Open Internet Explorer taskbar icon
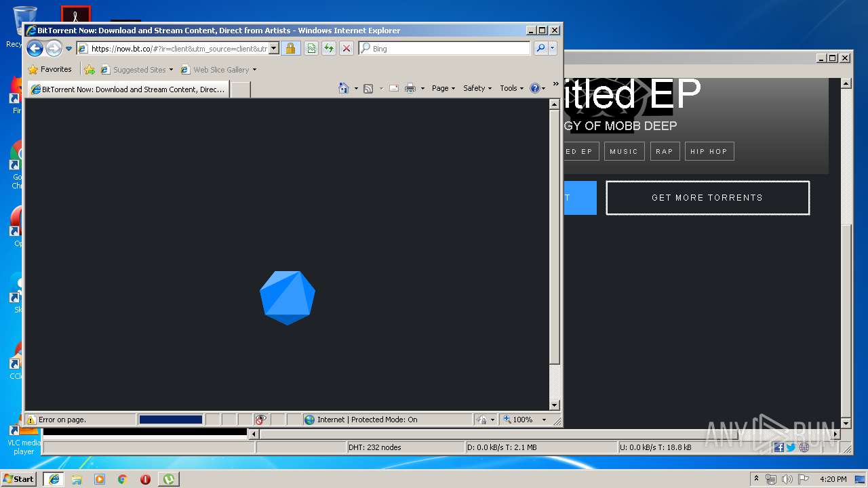The width and height of the screenshot is (868, 488). (54, 479)
